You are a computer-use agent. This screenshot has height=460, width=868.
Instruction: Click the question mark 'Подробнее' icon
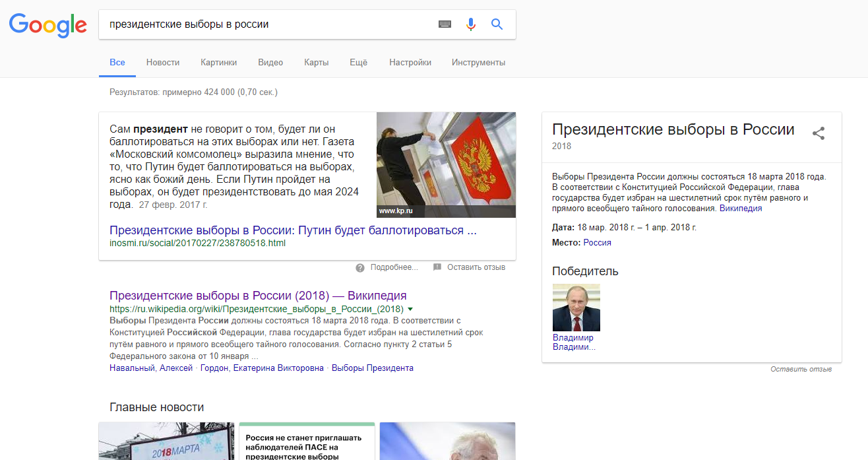coord(360,267)
